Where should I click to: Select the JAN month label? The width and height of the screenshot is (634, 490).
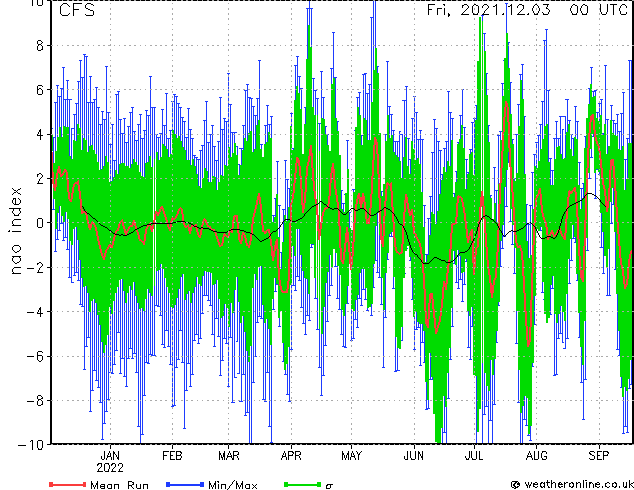110,456
